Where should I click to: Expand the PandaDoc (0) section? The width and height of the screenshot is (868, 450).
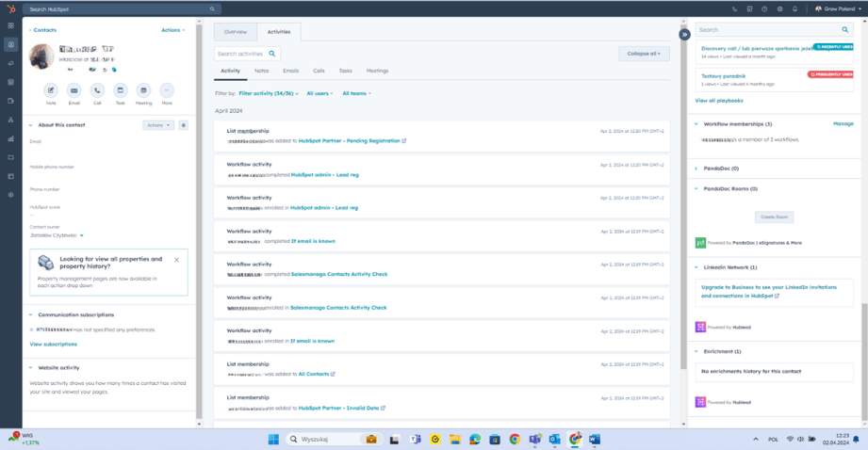[696, 169]
